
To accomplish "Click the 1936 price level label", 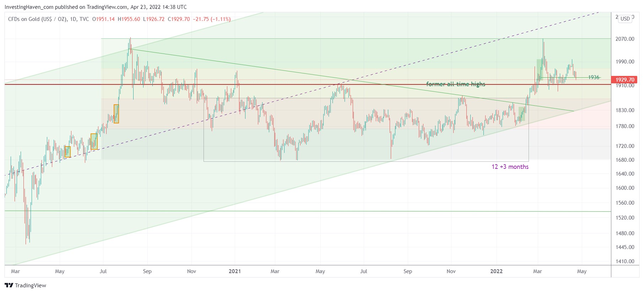I will click(x=594, y=77).
